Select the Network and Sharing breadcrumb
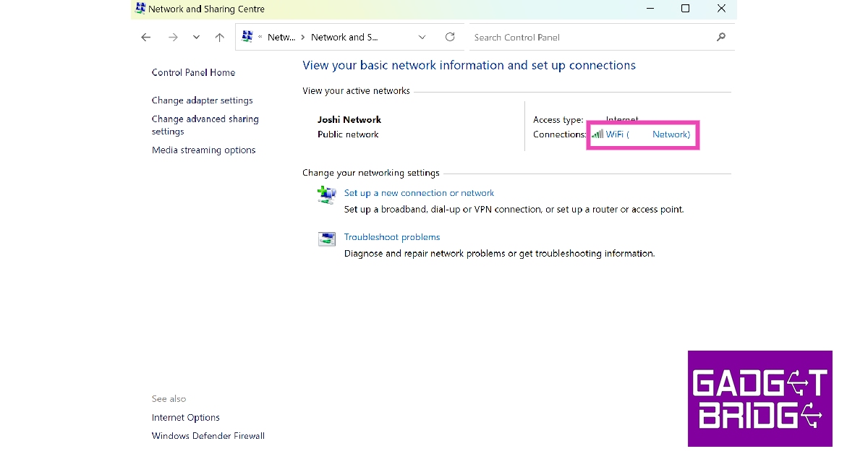This screenshot has height=454, width=868. pos(344,37)
